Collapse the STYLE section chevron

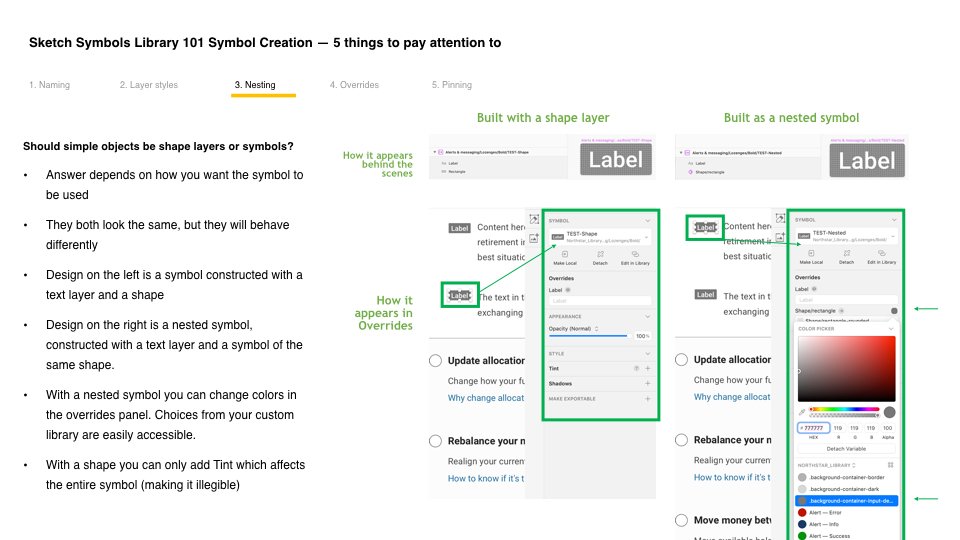coord(647,354)
